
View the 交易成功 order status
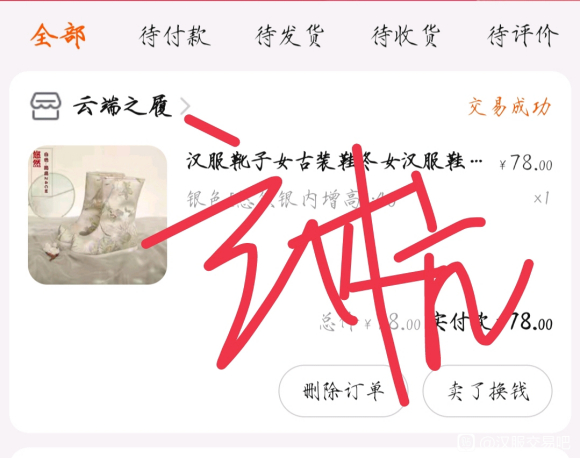(x=510, y=107)
